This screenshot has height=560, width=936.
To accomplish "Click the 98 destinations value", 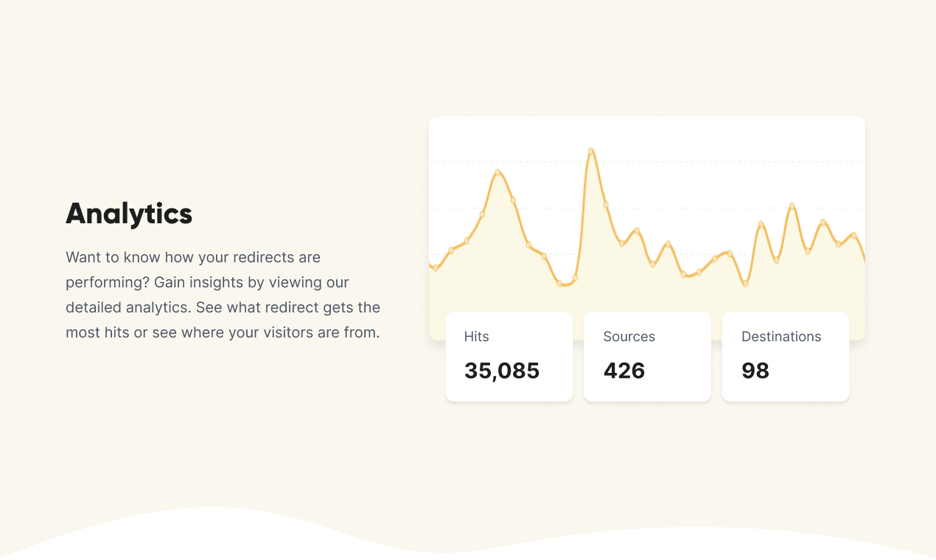I will coord(755,371).
